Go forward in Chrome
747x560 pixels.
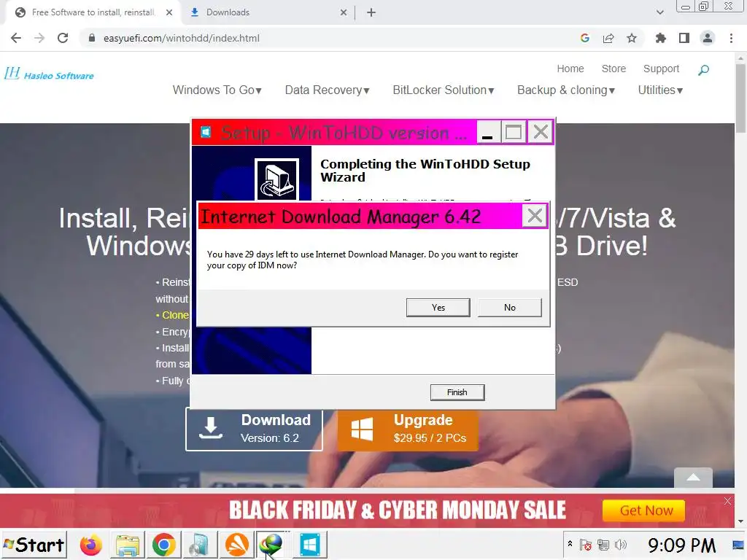tap(39, 38)
